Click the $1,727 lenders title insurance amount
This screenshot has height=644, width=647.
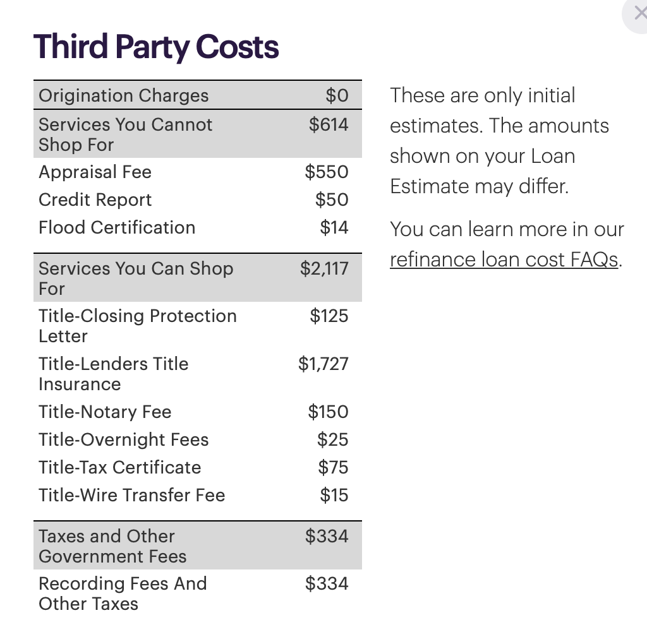pos(323,364)
